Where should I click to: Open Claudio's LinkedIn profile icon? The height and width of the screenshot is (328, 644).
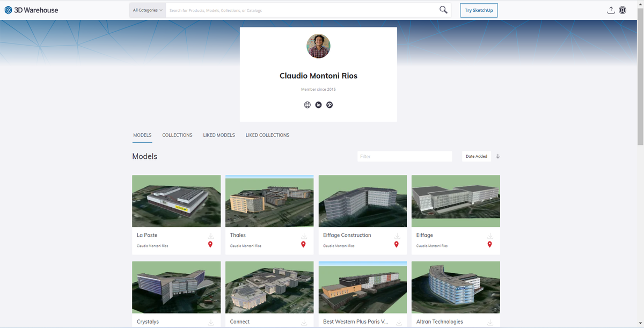[x=318, y=105]
